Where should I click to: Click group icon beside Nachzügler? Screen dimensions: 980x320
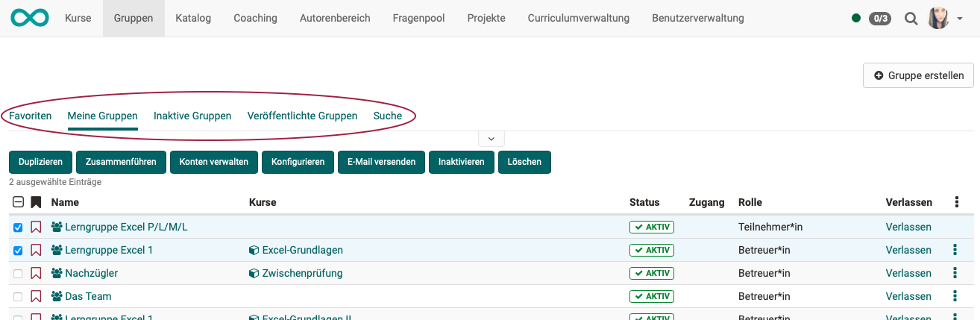pos(57,273)
